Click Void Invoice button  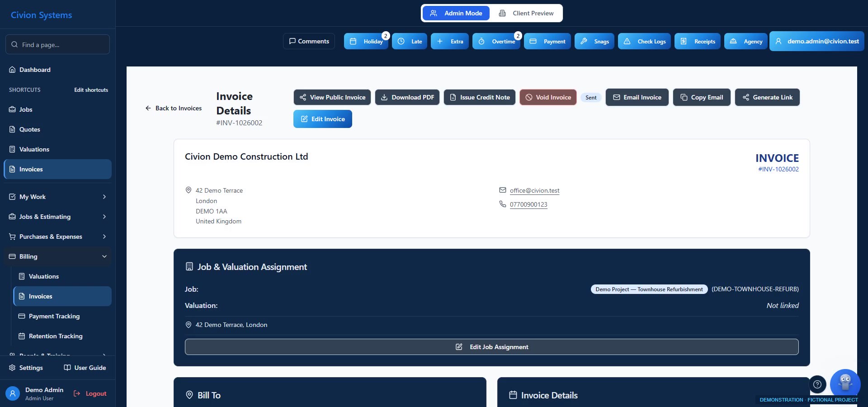(x=548, y=97)
